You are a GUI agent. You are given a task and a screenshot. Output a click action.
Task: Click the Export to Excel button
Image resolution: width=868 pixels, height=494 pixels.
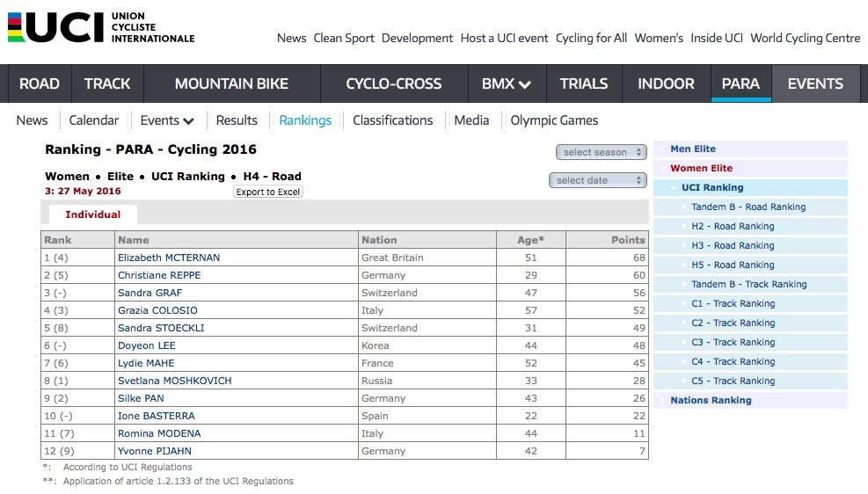click(268, 192)
